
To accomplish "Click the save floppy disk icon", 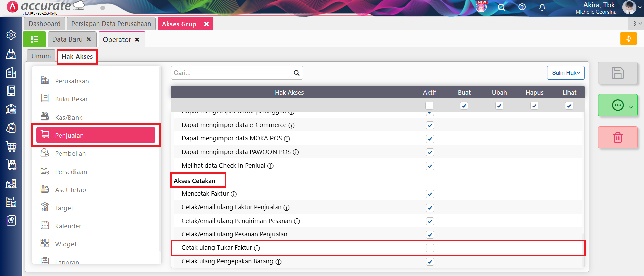I will coord(617,73).
